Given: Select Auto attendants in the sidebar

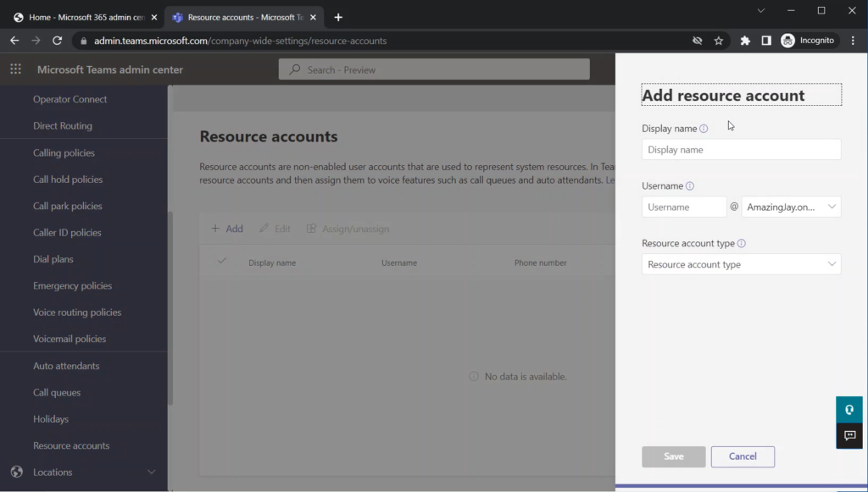Looking at the screenshot, I should tap(66, 366).
